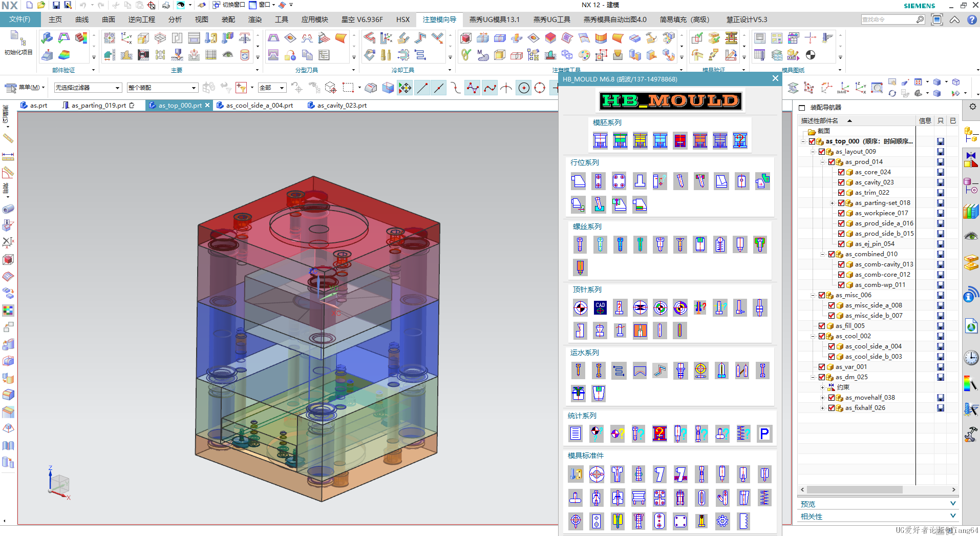Toggle as_trim_022 checkbox
This screenshot has width=980, height=536.
(841, 193)
